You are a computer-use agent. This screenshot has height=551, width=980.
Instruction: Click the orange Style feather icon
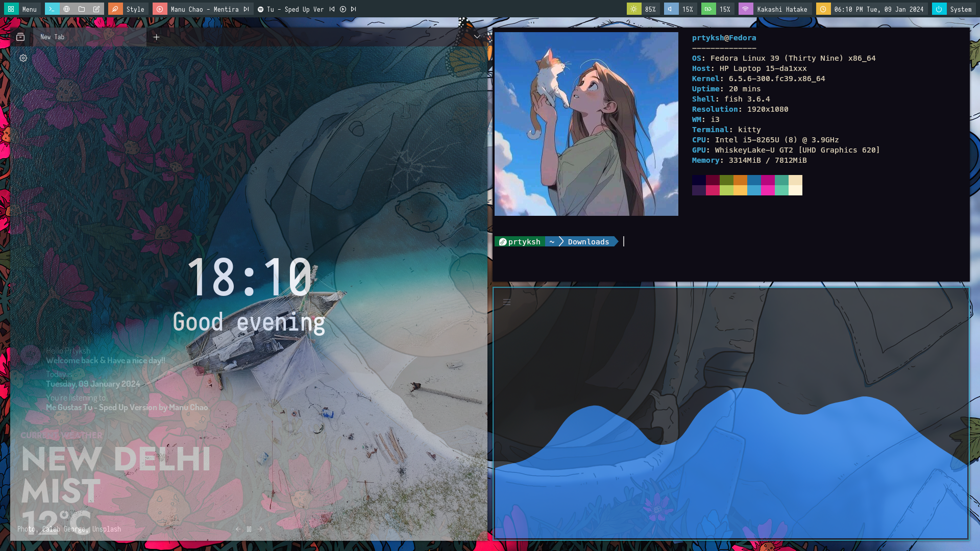(x=115, y=9)
